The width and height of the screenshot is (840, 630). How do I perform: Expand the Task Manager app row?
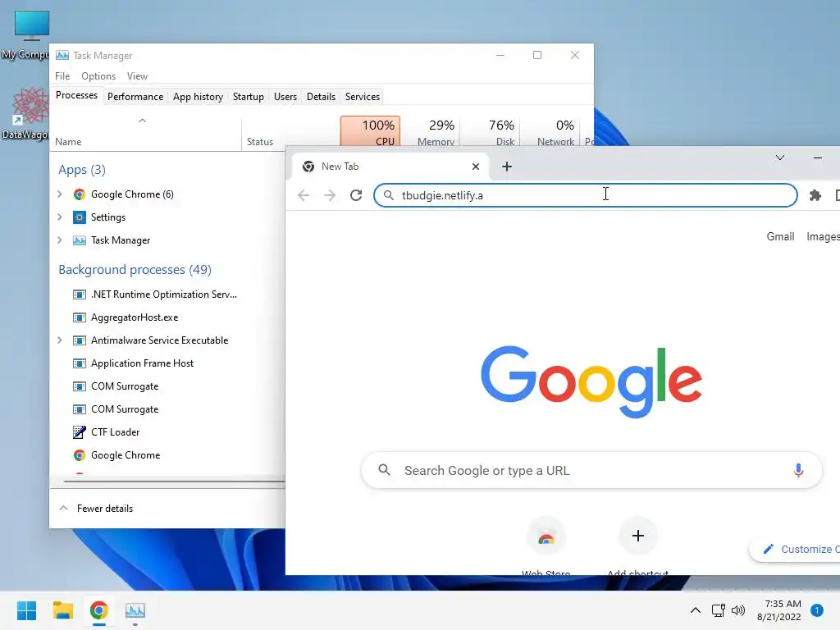click(59, 240)
